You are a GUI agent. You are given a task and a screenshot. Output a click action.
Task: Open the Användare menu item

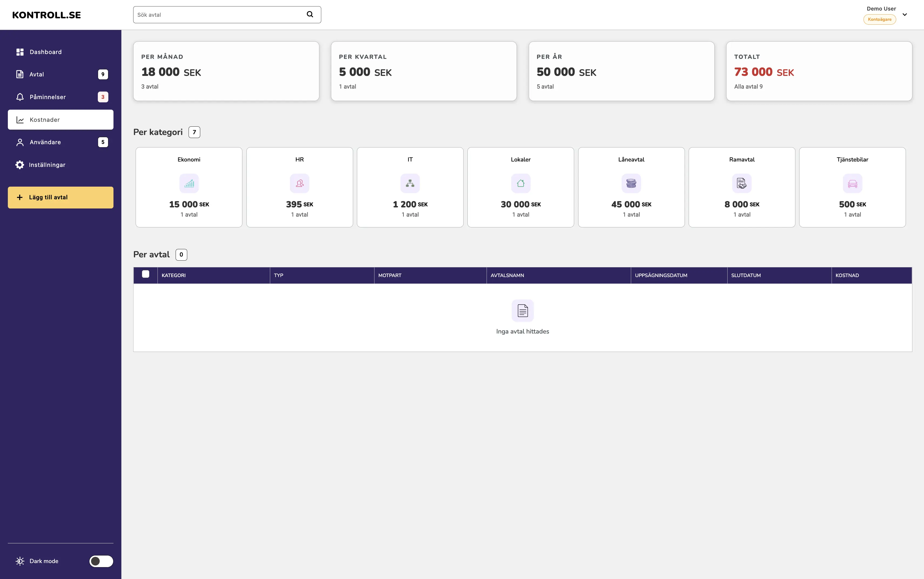tap(61, 142)
